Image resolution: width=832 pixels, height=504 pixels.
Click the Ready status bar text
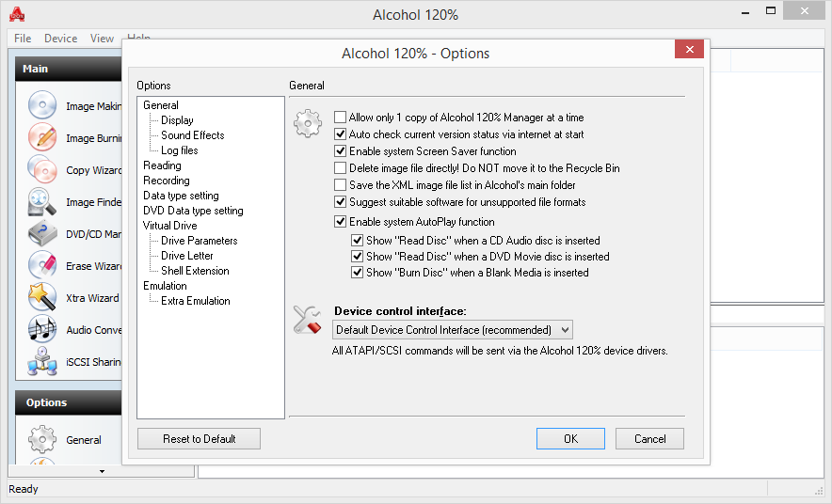[x=24, y=489]
